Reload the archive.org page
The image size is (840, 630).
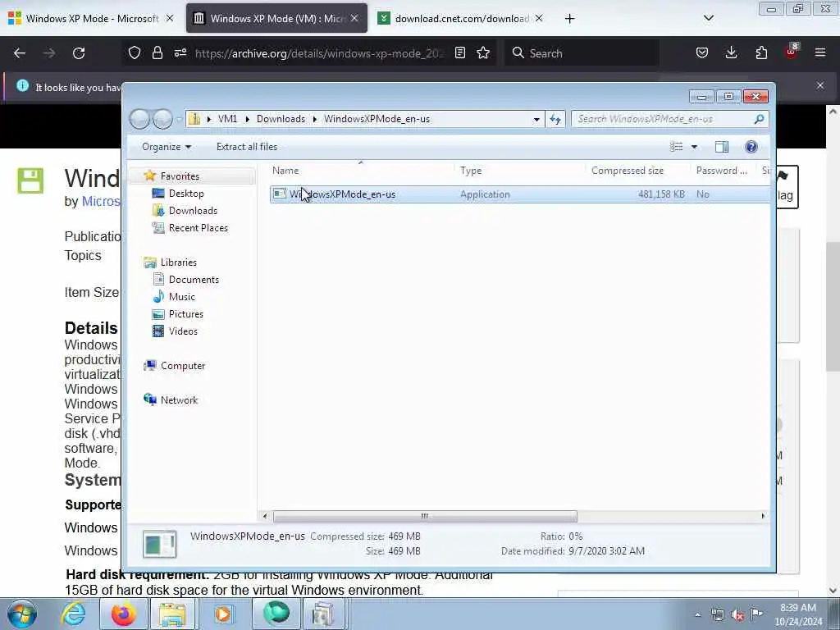[79, 53]
